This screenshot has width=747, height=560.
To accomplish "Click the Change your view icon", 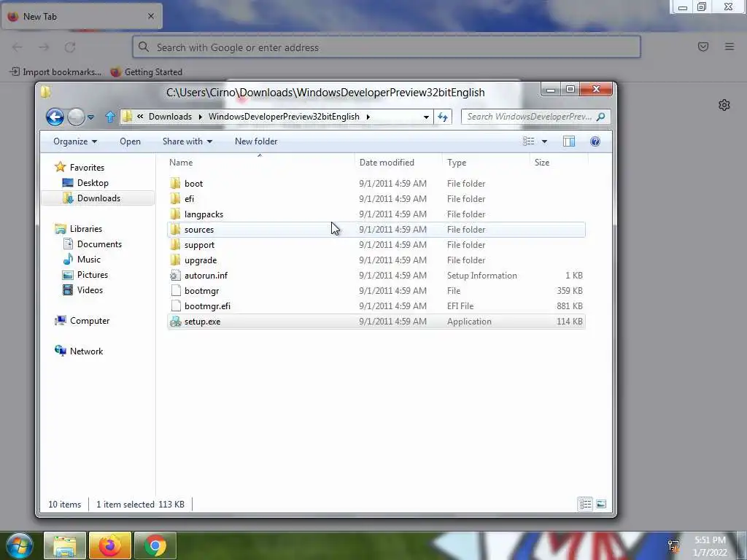I will [528, 141].
